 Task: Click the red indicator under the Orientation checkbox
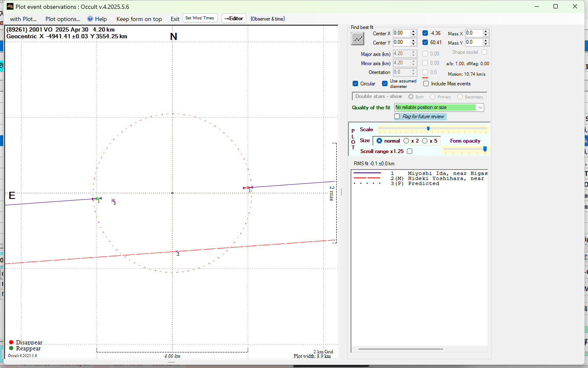point(425,78)
